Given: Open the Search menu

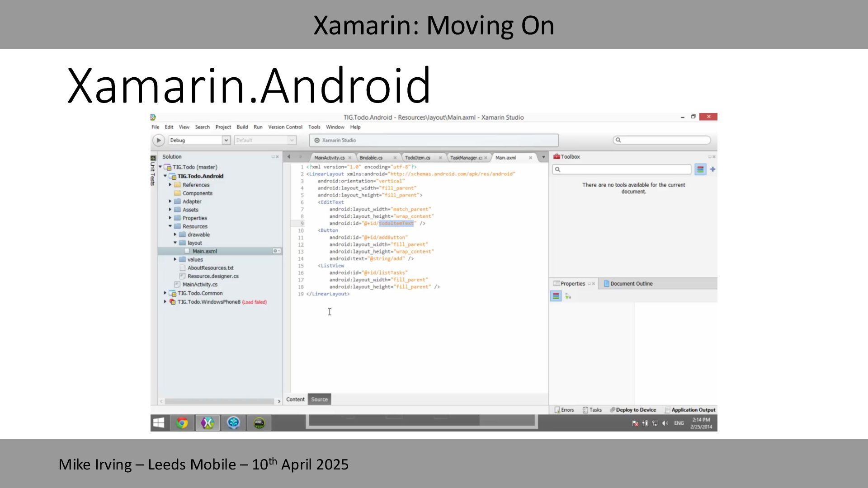Looking at the screenshot, I should [203, 127].
